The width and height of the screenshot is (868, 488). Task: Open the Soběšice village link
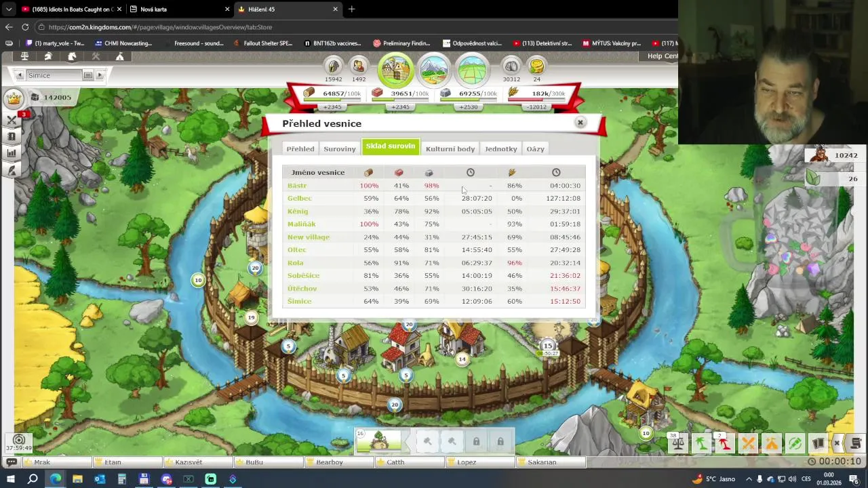pos(304,276)
